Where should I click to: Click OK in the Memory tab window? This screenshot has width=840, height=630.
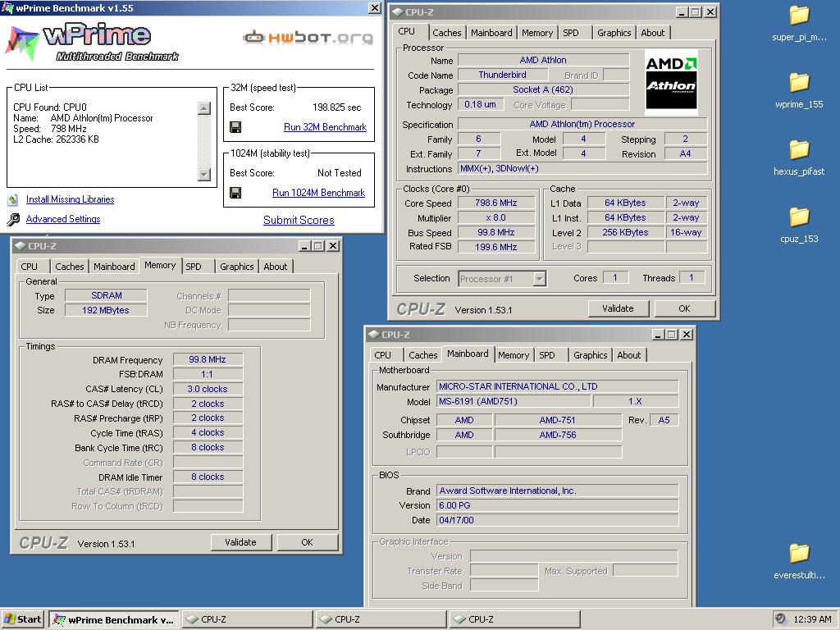[307, 542]
